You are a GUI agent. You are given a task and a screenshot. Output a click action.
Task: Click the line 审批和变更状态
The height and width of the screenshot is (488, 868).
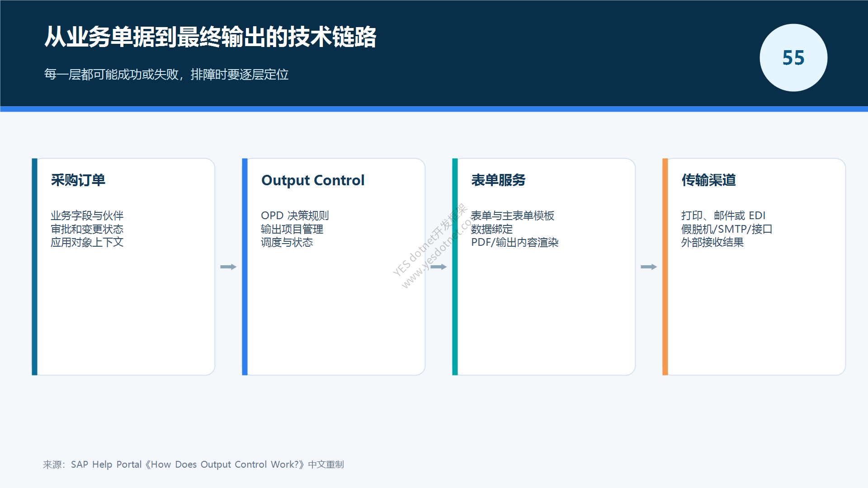point(87,229)
